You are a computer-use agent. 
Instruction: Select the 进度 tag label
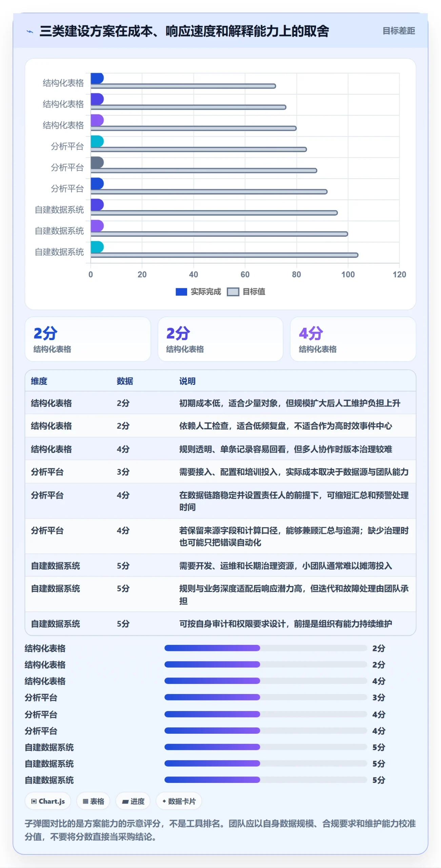(137, 801)
